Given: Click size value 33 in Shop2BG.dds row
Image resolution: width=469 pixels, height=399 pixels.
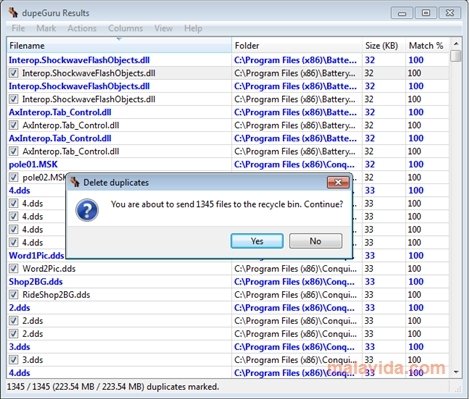Looking at the screenshot, I should tap(370, 282).
